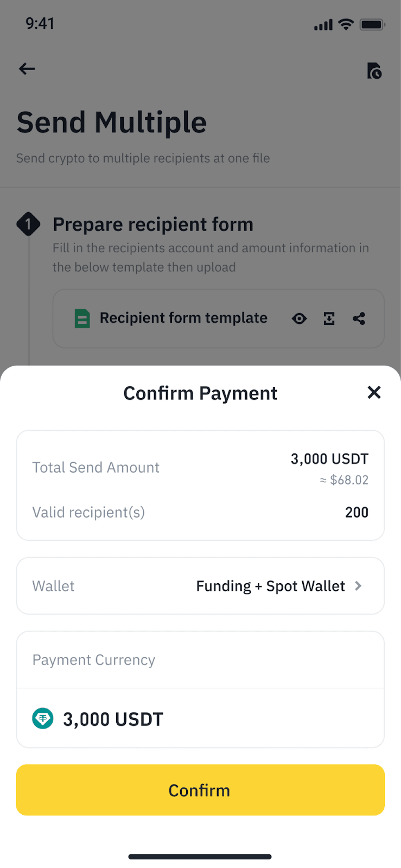This screenshot has width=401, height=868.
Task: Tap the home indicator bar
Action: (200, 857)
